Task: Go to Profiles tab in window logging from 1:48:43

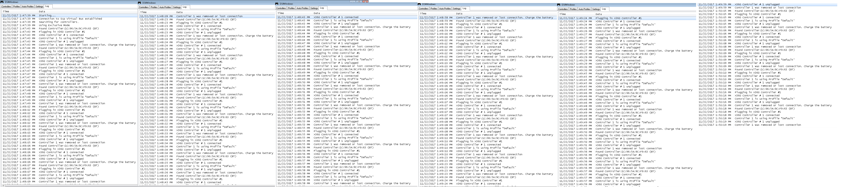Action: point(291,8)
